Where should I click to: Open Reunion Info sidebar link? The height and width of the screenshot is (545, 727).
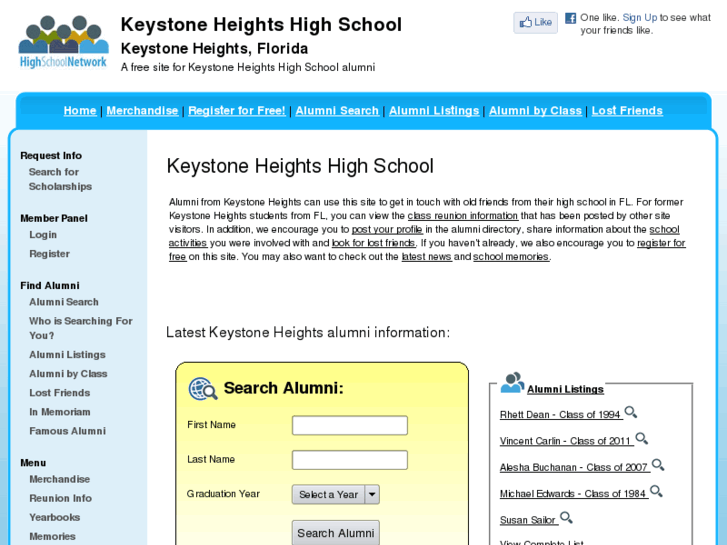pyautogui.click(x=61, y=498)
